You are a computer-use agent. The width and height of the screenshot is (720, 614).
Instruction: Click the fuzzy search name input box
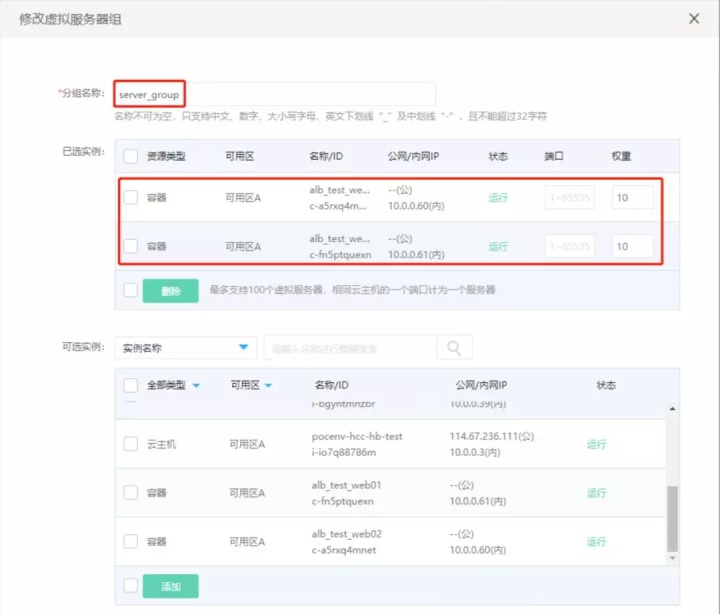click(350, 349)
